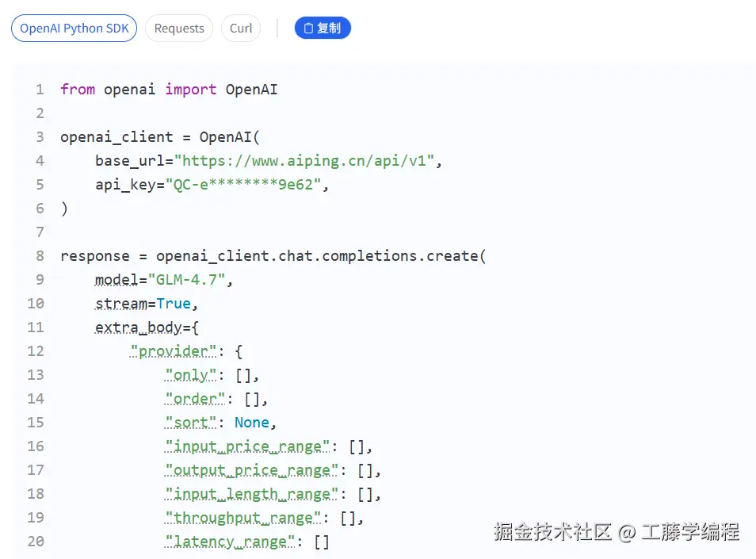The width and height of the screenshot is (756, 559).
Task: Switch to the Curl tab
Action: pos(241,29)
